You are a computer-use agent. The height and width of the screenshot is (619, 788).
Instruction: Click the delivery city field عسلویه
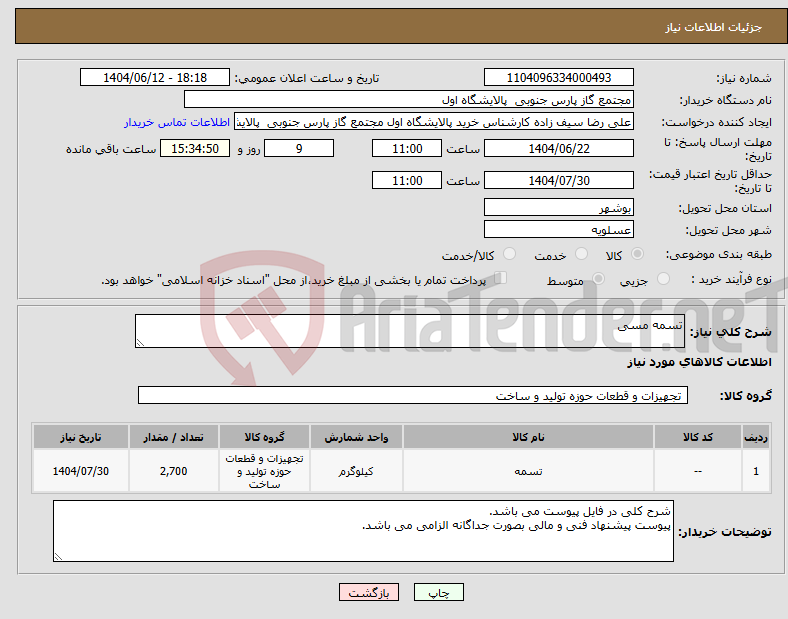coord(558,229)
